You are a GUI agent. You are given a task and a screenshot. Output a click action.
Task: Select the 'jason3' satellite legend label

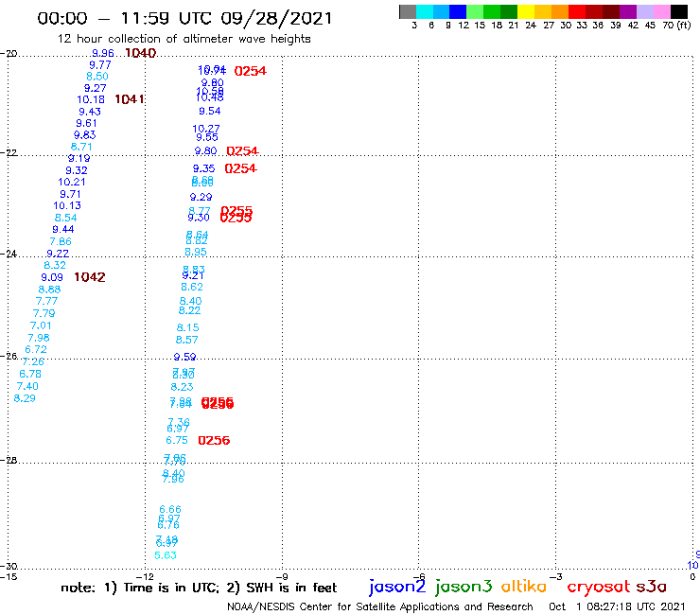464,587
